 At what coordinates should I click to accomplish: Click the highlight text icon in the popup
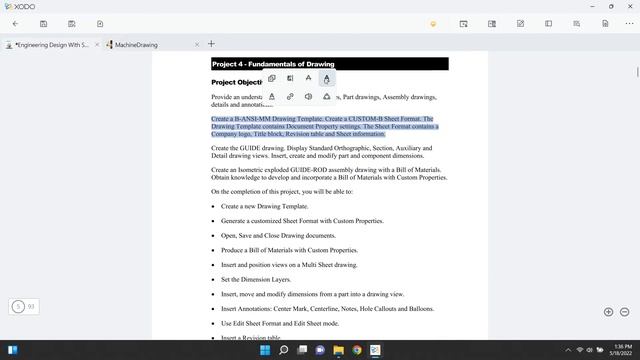(290, 78)
